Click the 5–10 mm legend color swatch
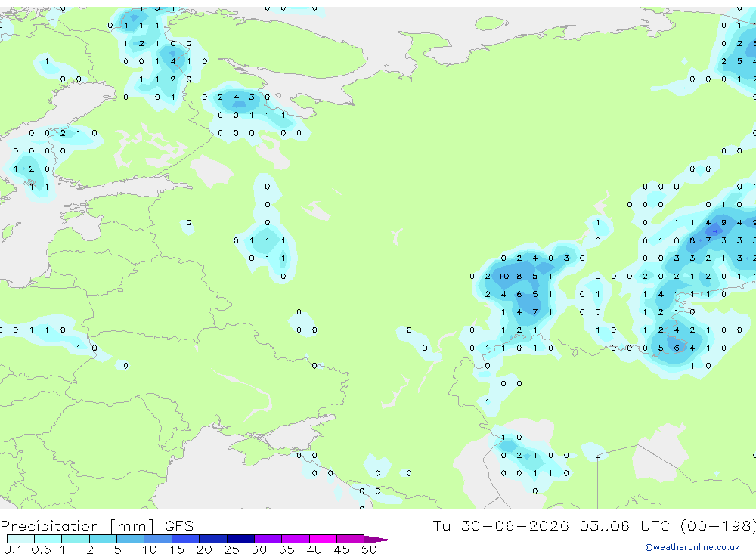Screen dimensions: 756x554 (x=131, y=539)
